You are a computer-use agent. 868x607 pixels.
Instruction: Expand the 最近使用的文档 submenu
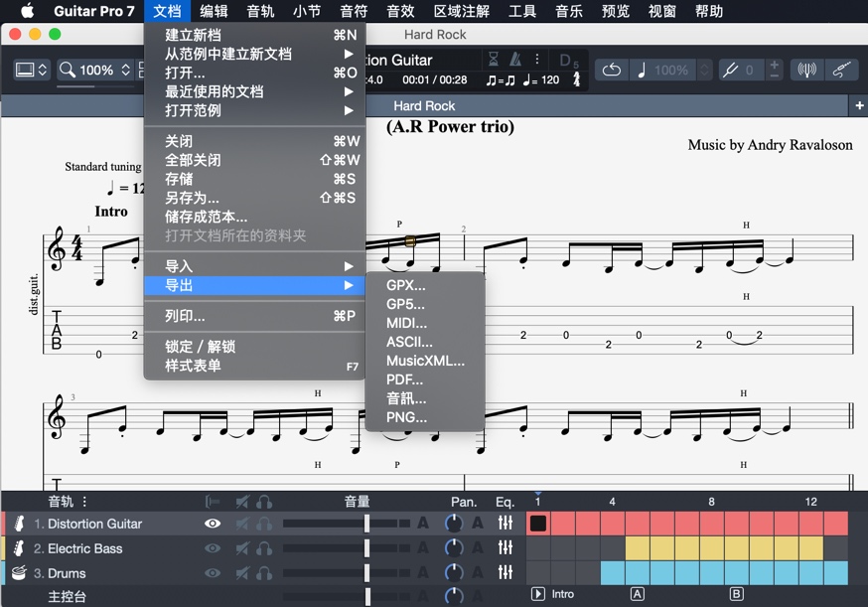click(254, 91)
